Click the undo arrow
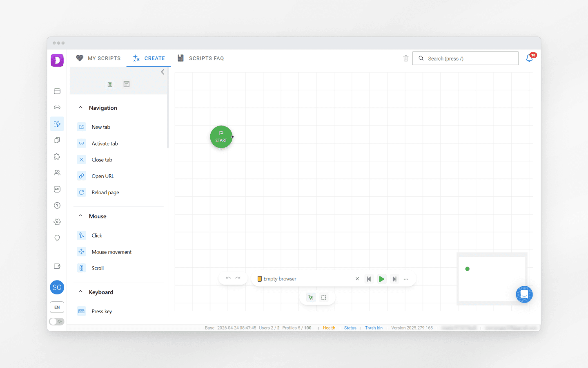Image resolution: width=588 pixels, height=368 pixels. point(228,278)
